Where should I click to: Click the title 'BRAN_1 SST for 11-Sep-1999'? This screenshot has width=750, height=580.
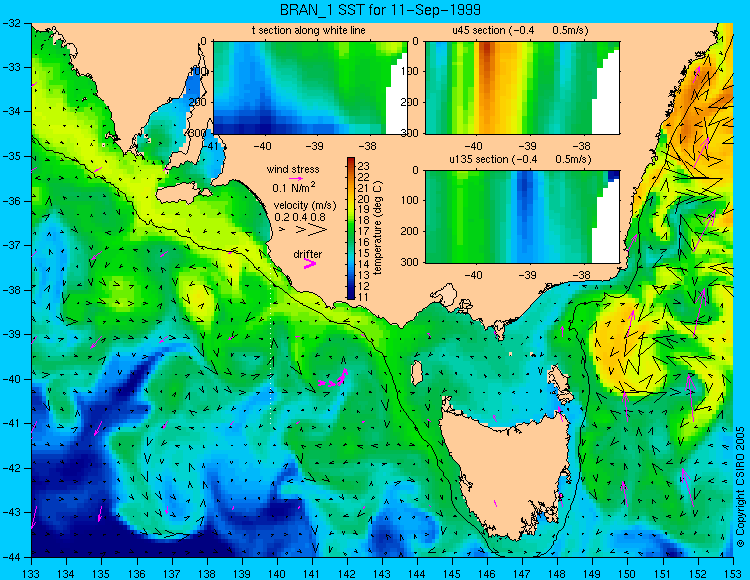click(x=380, y=10)
